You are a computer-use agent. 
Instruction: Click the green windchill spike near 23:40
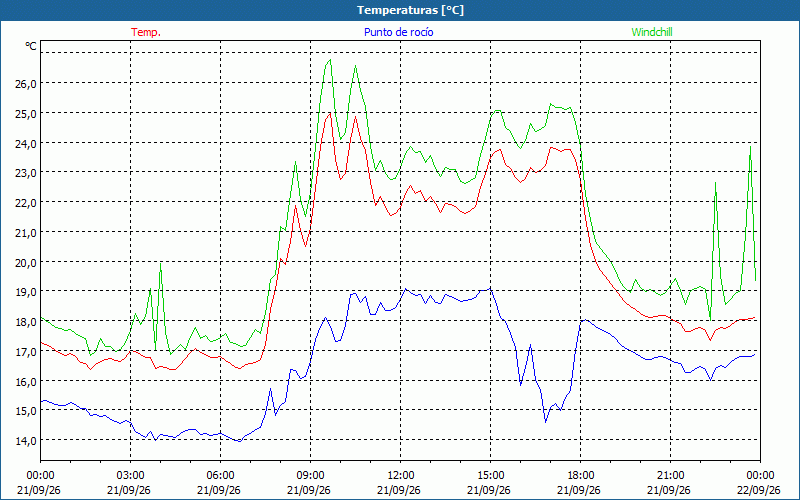click(750, 147)
